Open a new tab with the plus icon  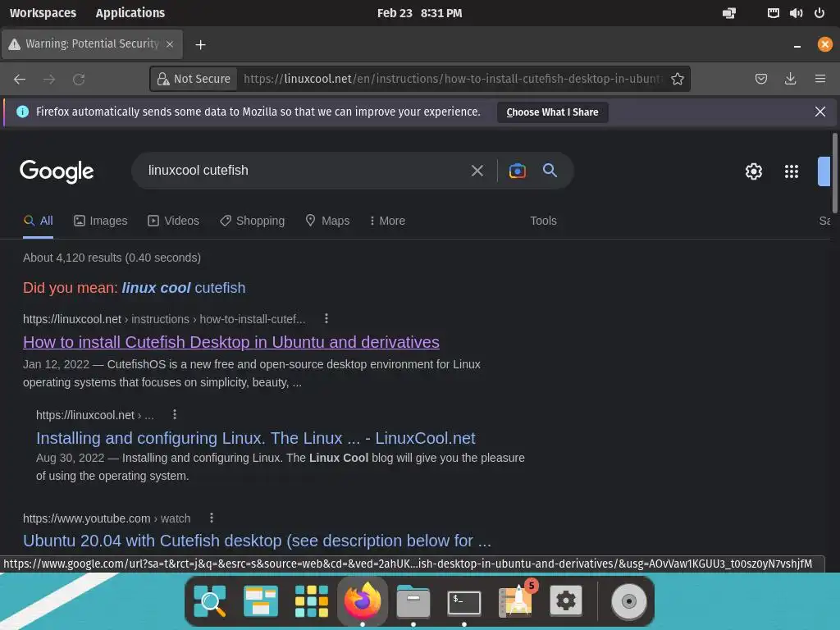(200, 44)
